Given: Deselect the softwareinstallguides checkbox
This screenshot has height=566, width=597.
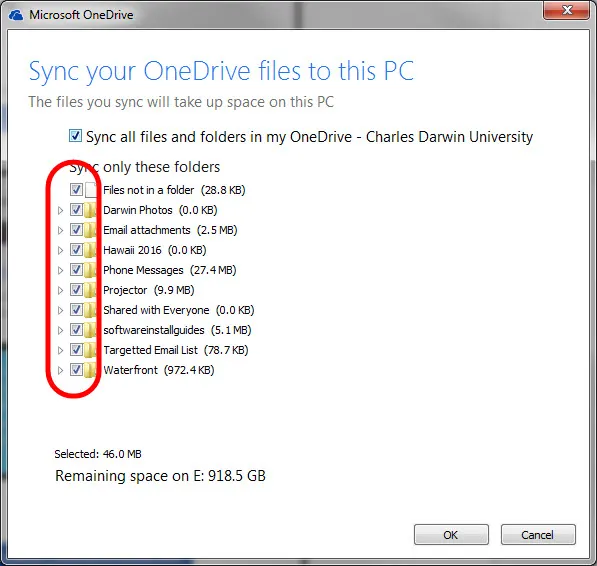Looking at the screenshot, I should 76,330.
